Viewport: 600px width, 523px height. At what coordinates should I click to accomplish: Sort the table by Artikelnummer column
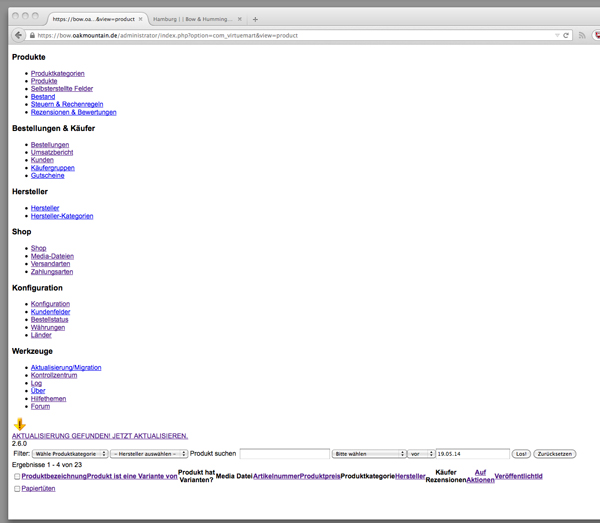[x=277, y=476]
